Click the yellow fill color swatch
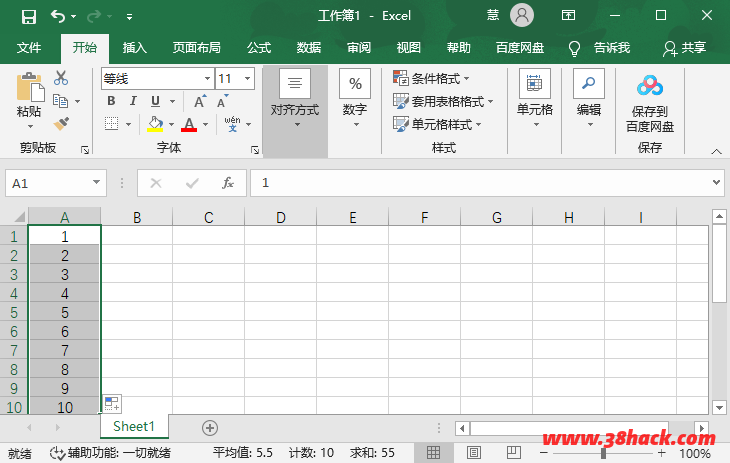Screen dimensions: 730x463 click(x=155, y=124)
